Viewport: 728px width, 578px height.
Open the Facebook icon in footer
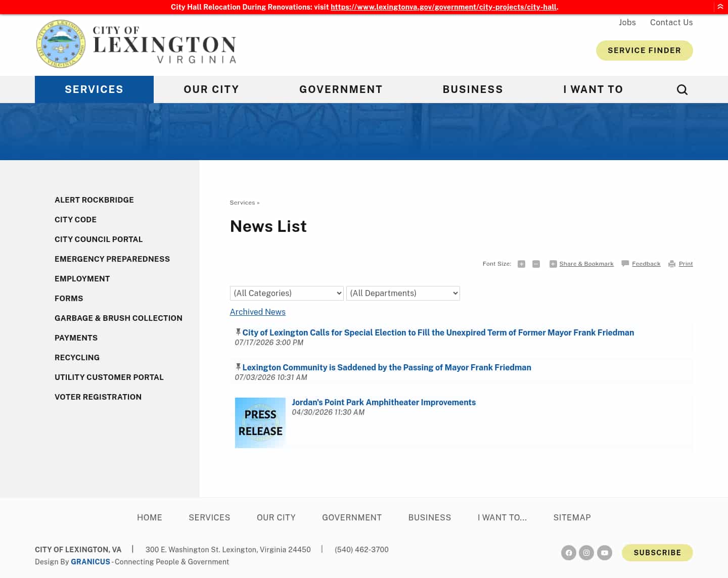click(x=569, y=553)
